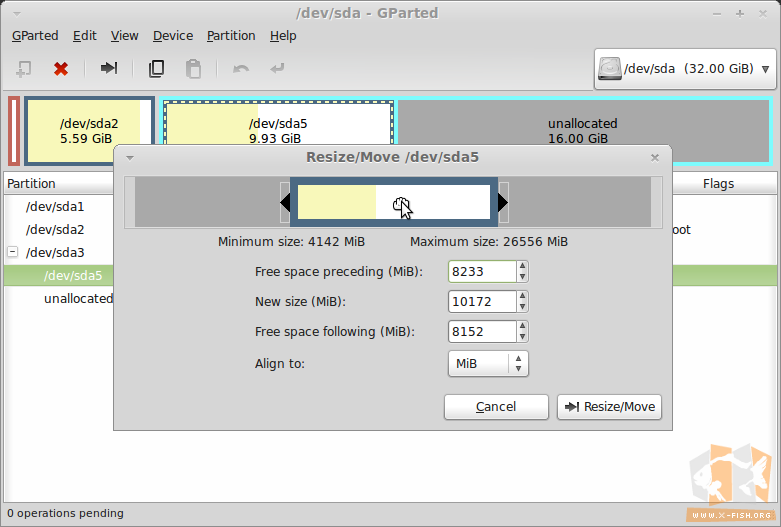Focus the Free space following field
The width and height of the screenshot is (781, 527).
click(482, 331)
